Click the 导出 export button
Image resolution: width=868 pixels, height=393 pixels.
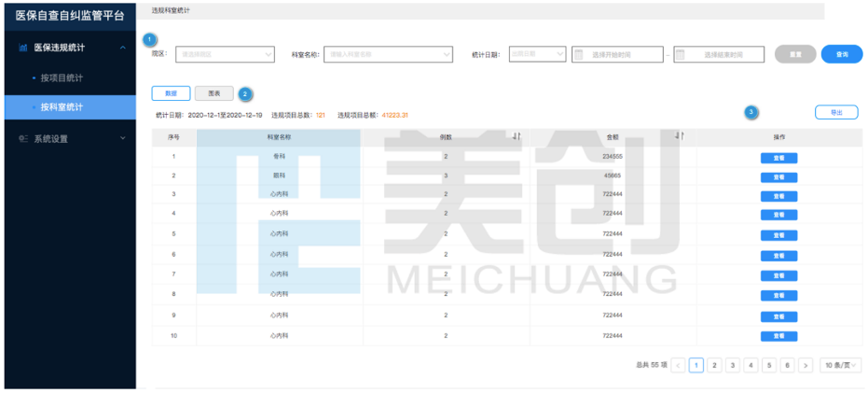pos(836,112)
